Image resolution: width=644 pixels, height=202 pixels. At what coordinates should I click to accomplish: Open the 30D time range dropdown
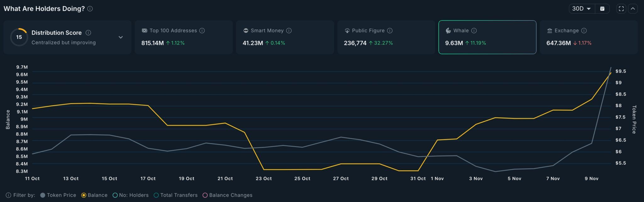pos(581,9)
